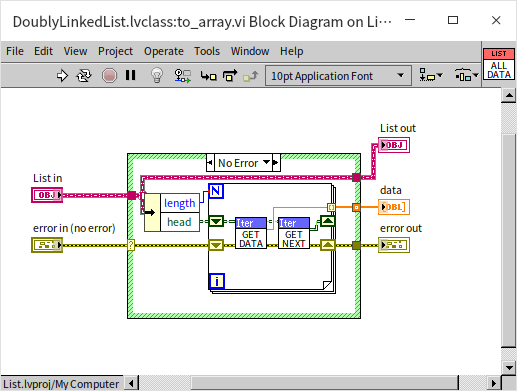Click the data label

(391, 190)
